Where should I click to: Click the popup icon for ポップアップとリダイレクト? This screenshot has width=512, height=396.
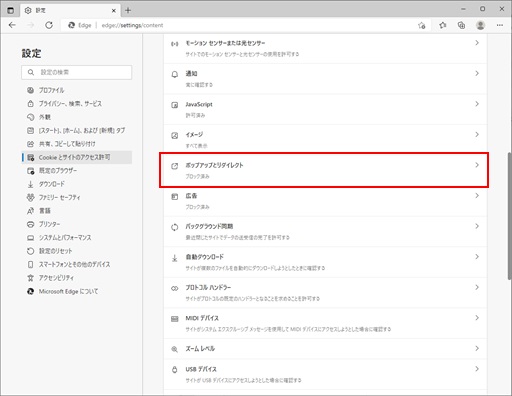coord(175,166)
